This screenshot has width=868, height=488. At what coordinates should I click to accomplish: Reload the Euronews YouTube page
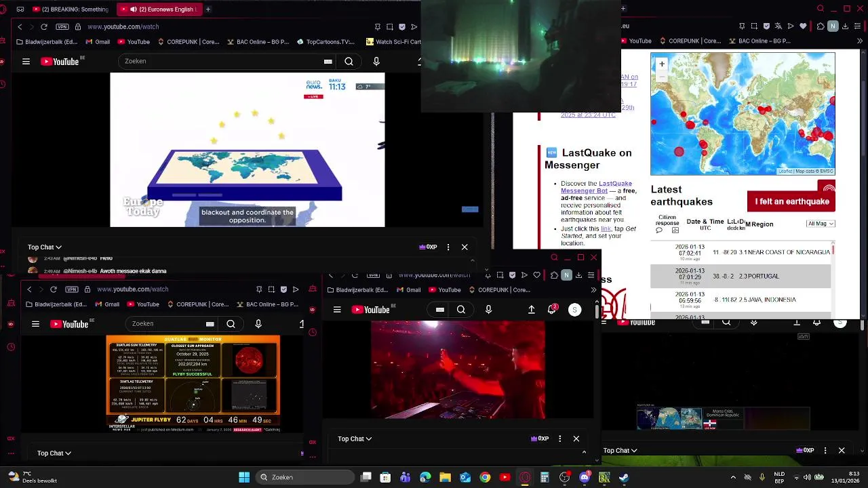[x=44, y=26]
